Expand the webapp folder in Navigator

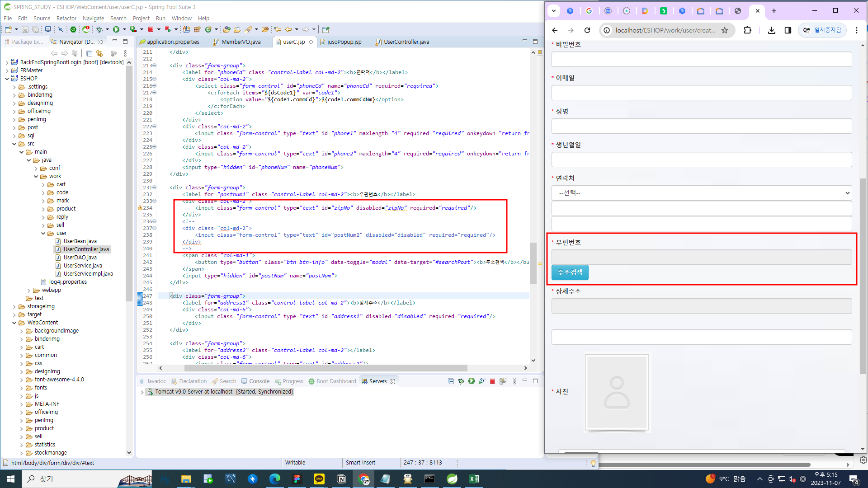pos(29,291)
